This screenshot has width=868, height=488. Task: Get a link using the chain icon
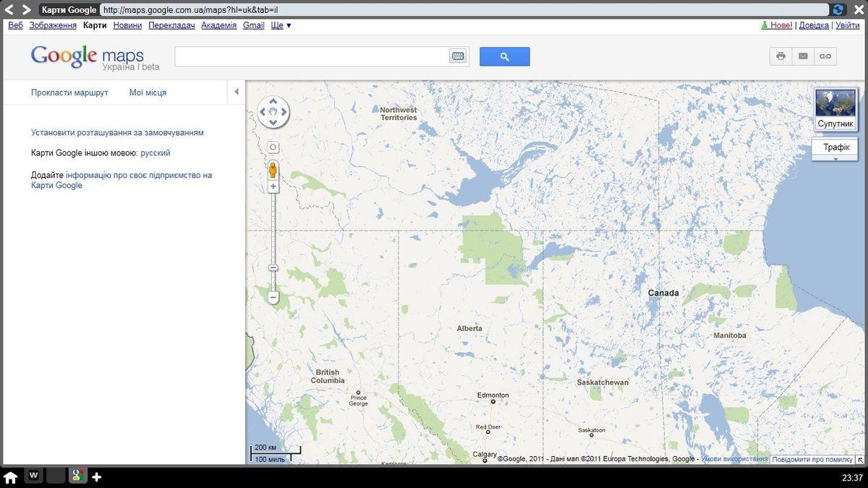pos(825,56)
